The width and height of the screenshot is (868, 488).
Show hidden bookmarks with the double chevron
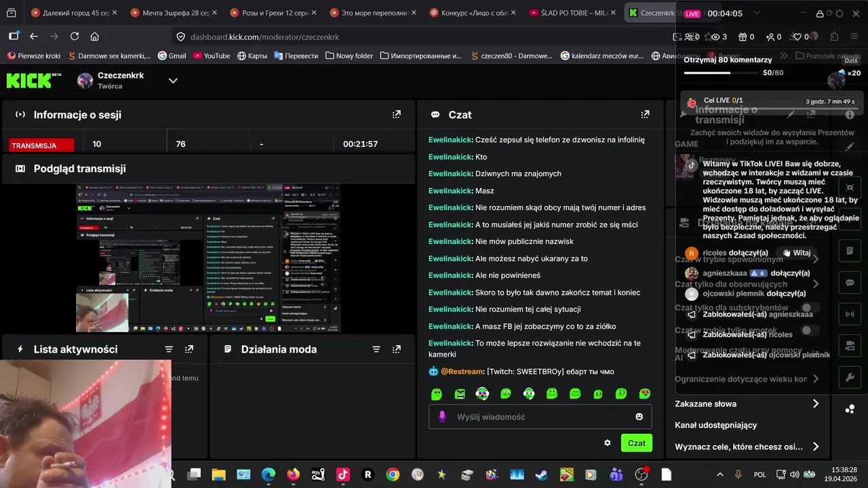pyautogui.click(x=784, y=56)
